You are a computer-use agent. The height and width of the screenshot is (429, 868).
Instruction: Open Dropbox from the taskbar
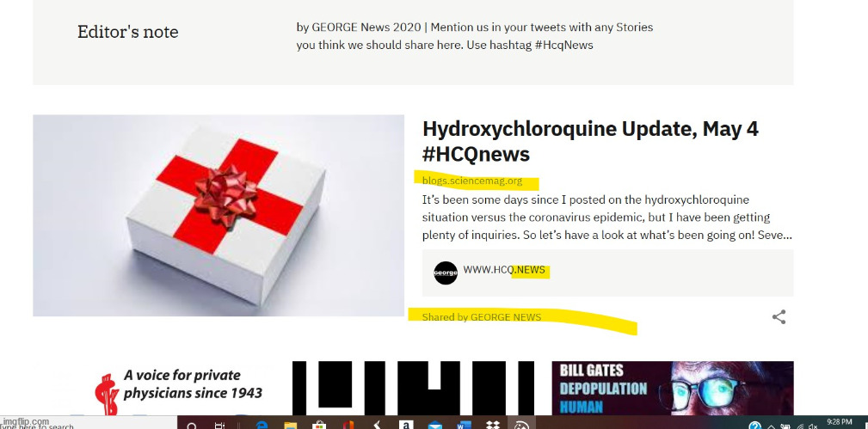click(x=492, y=426)
